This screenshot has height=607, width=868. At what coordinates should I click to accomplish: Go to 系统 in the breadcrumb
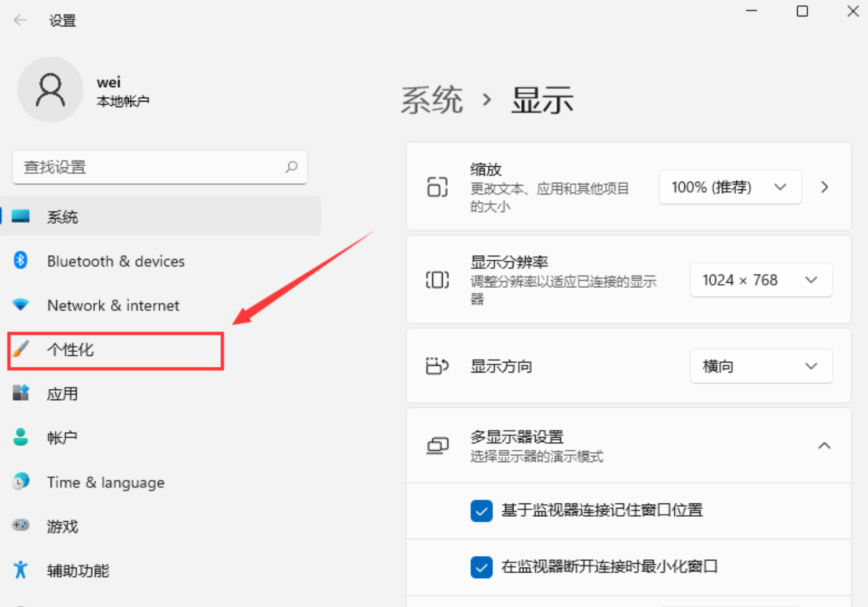click(431, 100)
